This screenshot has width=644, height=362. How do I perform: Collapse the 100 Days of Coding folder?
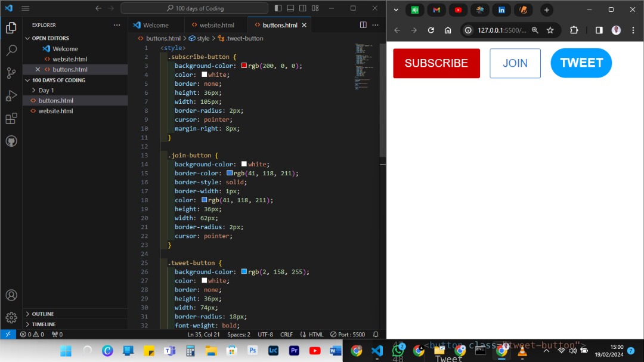58,80
